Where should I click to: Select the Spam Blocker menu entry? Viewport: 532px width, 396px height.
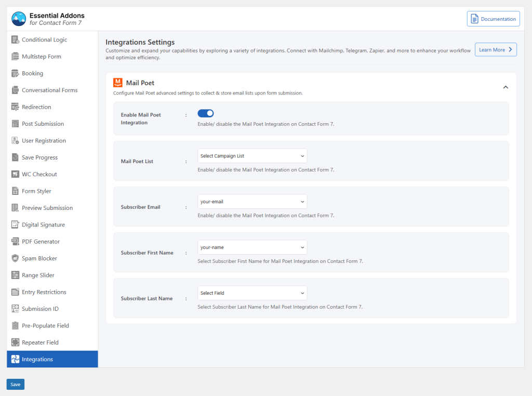[x=52, y=258]
